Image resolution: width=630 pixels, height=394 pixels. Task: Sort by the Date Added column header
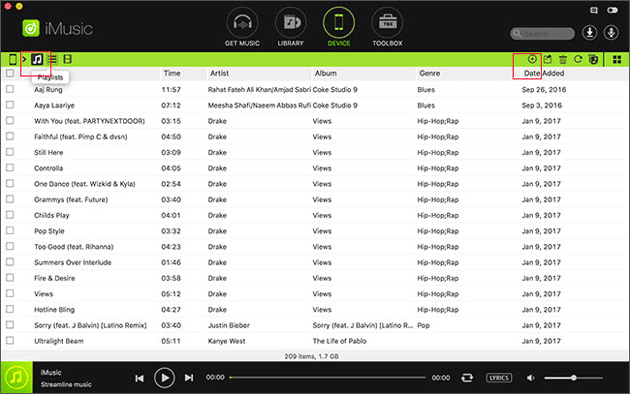(x=544, y=73)
